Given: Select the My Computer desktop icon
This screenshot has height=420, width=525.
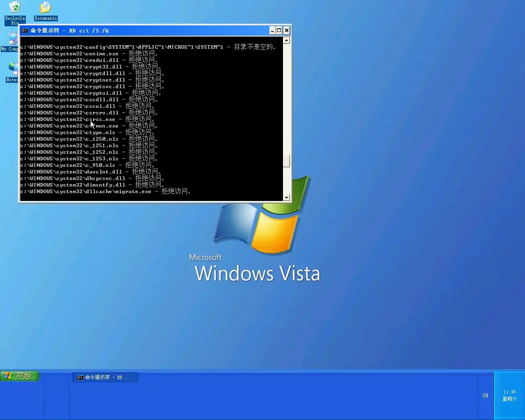Looking at the screenshot, I should coord(10,42).
